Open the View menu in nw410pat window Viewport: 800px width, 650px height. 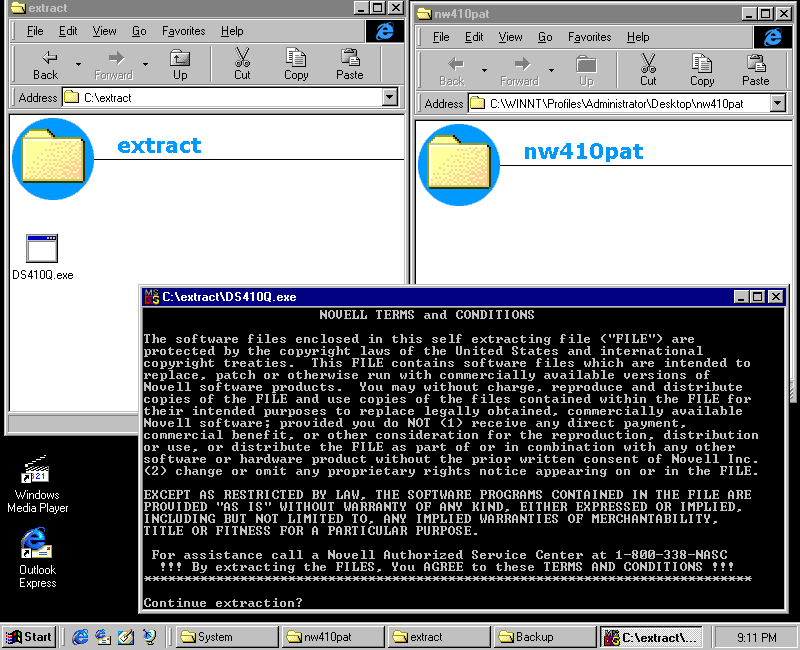(x=510, y=37)
